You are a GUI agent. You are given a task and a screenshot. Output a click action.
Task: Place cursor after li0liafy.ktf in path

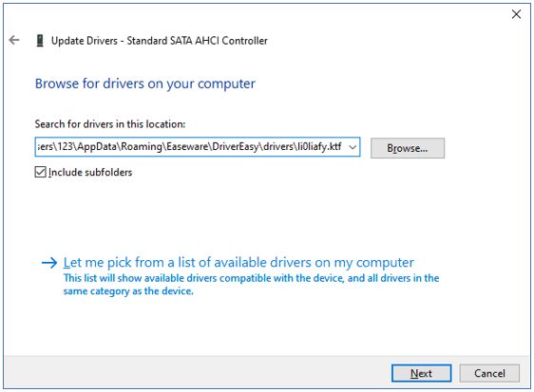(342, 147)
